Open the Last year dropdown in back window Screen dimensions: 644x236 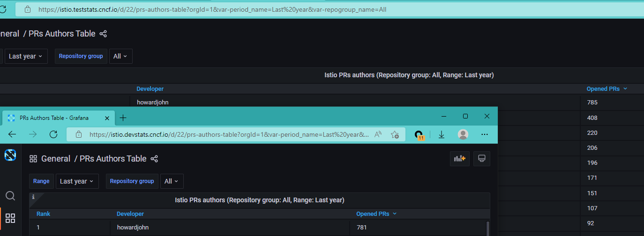[26, 56]
